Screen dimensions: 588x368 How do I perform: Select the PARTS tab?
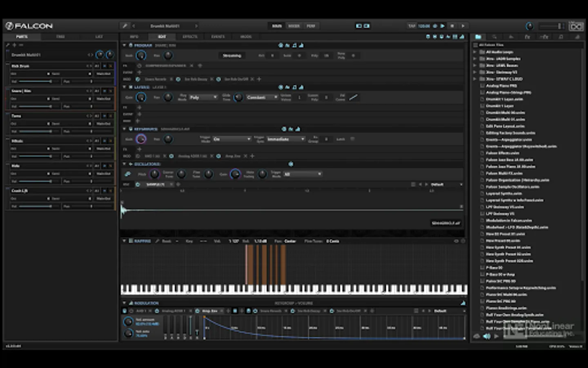click(22, 37)
